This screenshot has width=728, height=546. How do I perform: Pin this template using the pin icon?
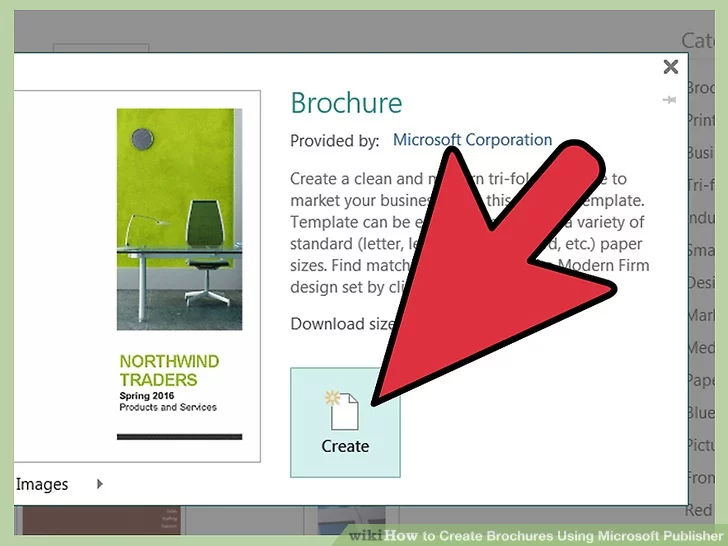669,100
